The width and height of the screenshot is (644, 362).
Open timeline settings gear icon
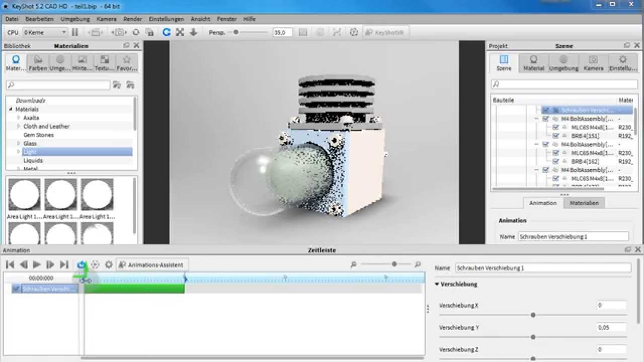click(x=108, y=264)
